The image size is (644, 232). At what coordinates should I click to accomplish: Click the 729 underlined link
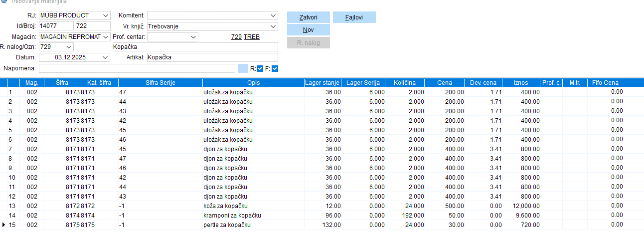click(237, 37)
